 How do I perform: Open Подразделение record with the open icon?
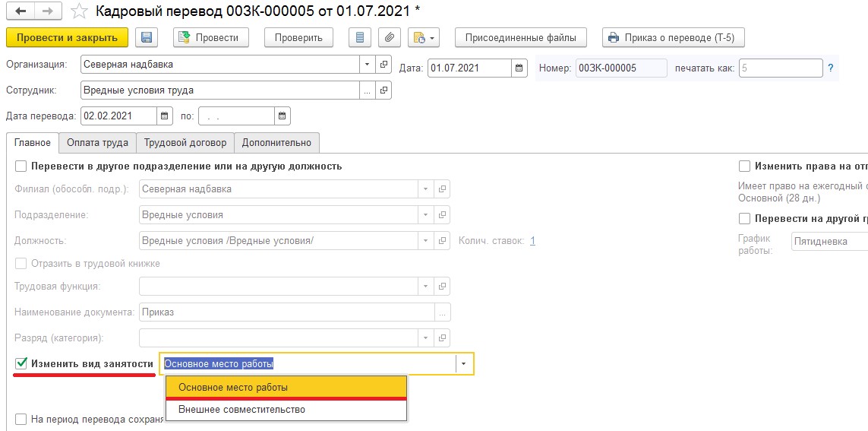tap(442, 214)
